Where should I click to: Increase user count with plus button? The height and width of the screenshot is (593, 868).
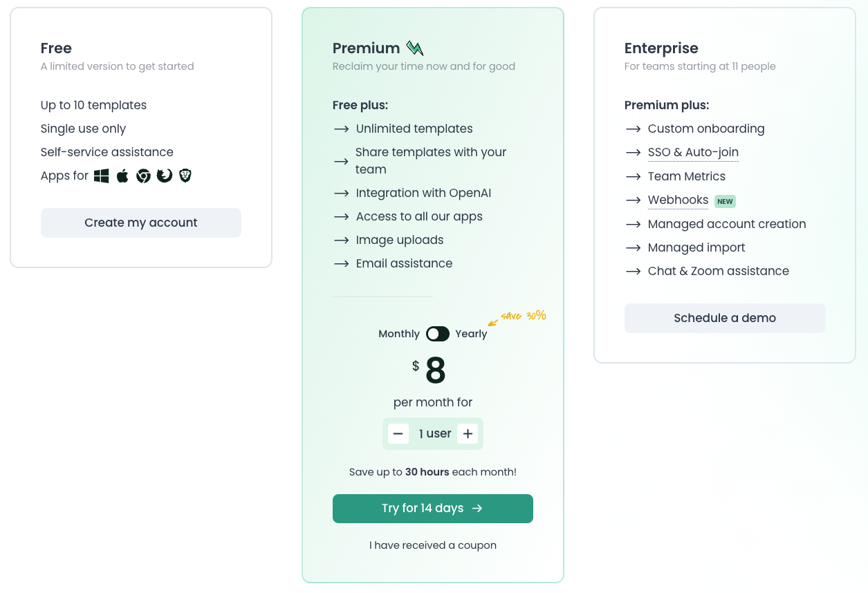[468, 434]
